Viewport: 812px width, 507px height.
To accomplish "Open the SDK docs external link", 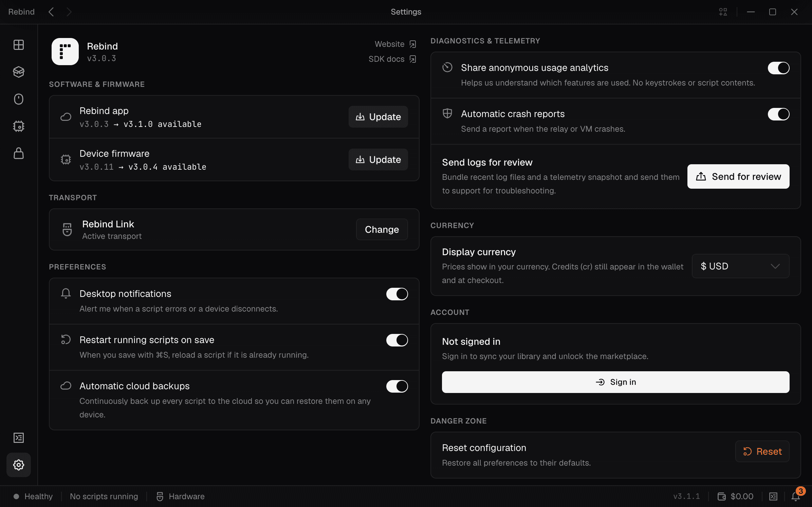I will tap(392, 59).
